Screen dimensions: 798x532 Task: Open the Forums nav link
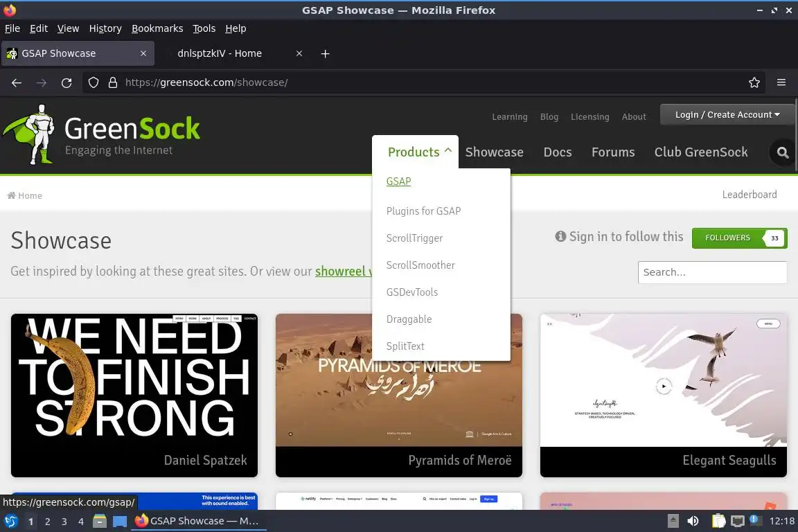[x=613, y=152]
